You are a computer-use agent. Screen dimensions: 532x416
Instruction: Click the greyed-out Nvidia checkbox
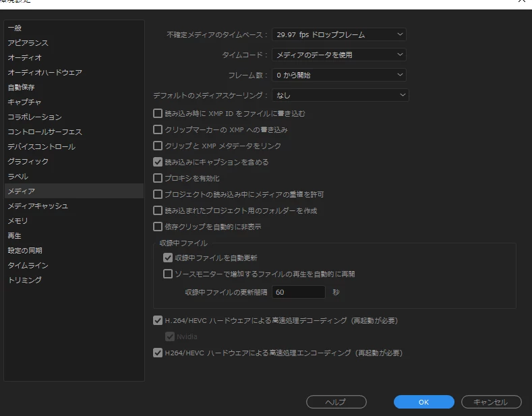coord(170,336)
